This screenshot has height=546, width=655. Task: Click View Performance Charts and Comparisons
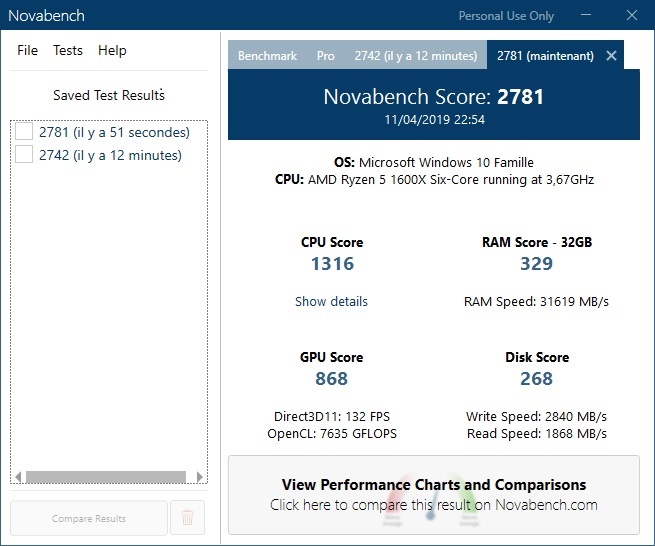434,494
